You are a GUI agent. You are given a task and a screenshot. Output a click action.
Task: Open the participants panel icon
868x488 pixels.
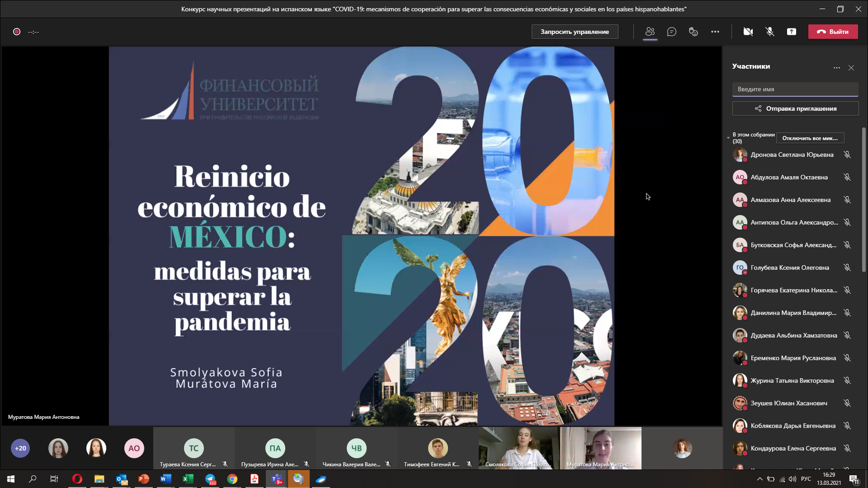650,32
